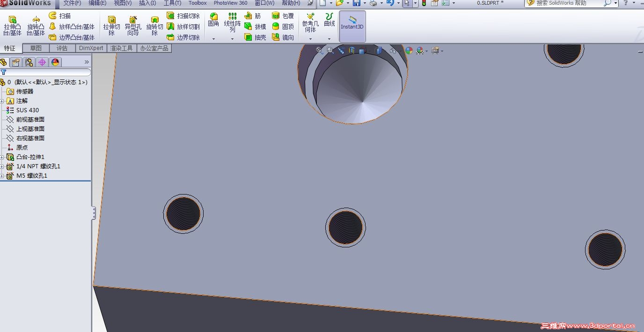This screenshot has height=332, width=644.
Task: Select the 原点 origin item
Action: pyautogui.click(x=22, y=148)
